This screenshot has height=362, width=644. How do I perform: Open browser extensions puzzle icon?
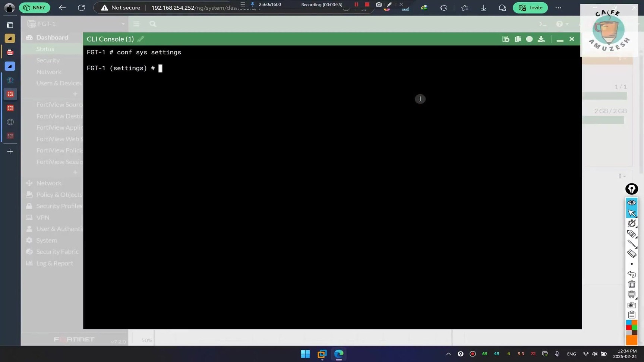(x=443, y=7)
